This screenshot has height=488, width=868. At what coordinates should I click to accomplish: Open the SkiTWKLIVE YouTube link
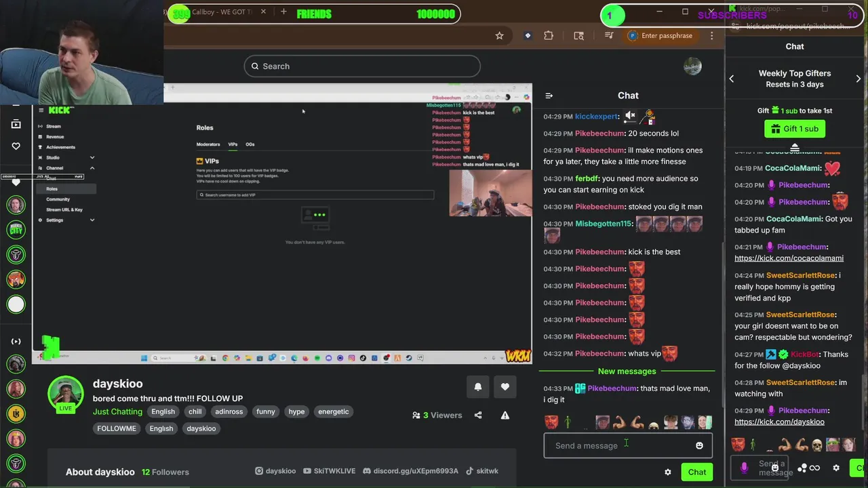[329, 471]
